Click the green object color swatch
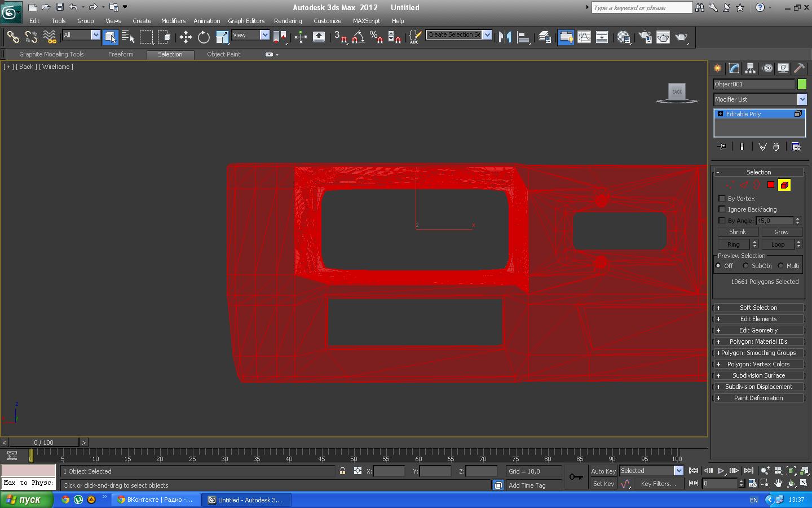This screenshot has width=812, height=508. click(x=802, y=84)
